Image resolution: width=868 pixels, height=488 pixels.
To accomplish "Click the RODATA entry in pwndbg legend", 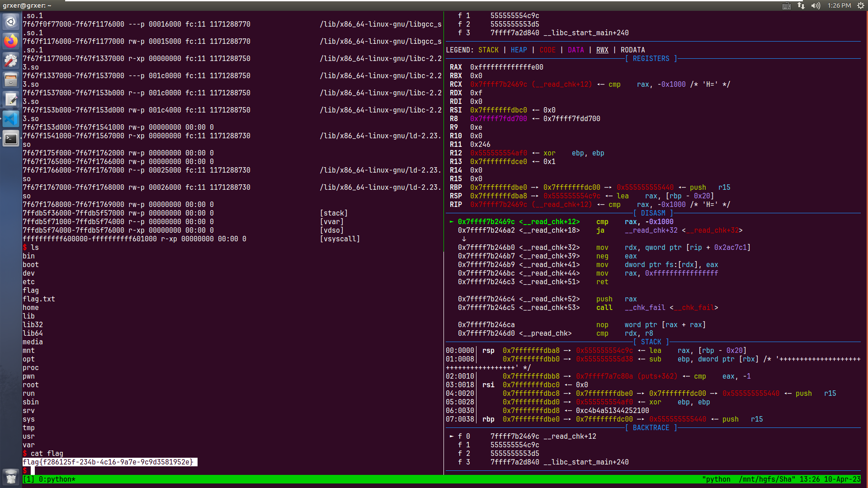I will point(633,50).
